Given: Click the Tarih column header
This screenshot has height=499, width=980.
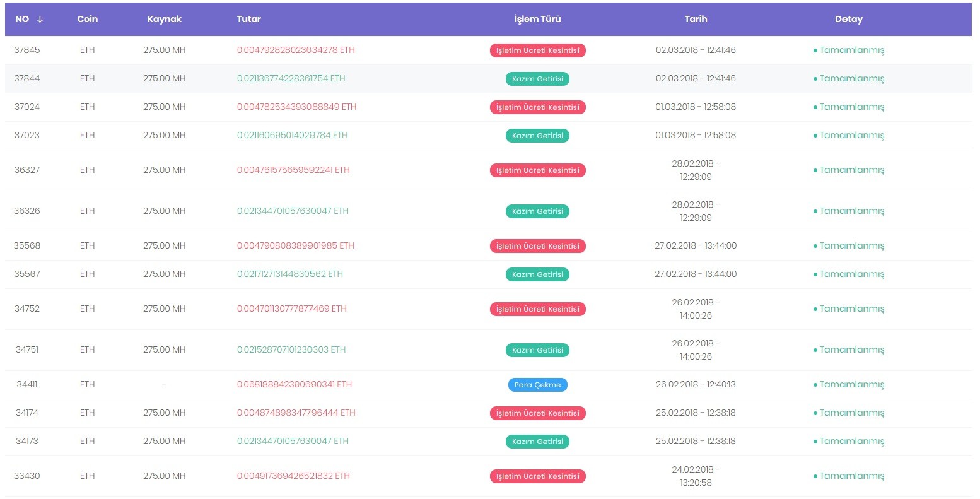Looking at the screenshot, I should 696,19.
